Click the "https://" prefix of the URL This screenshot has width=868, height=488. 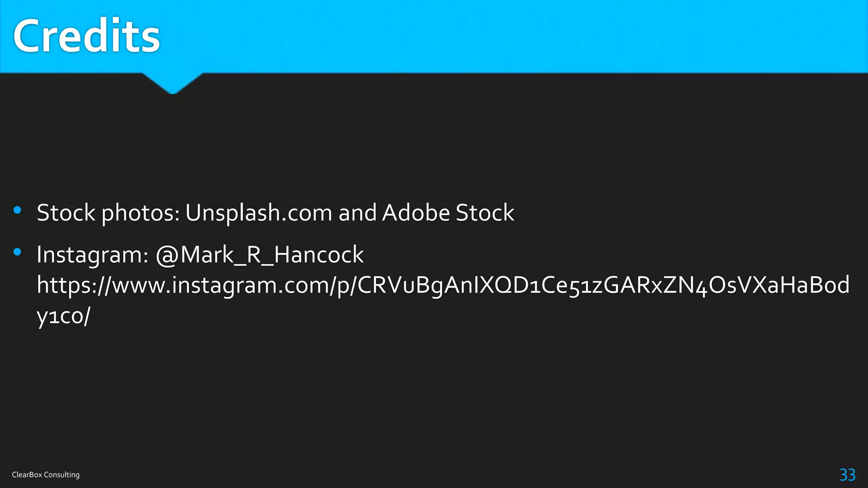[74, 285]
